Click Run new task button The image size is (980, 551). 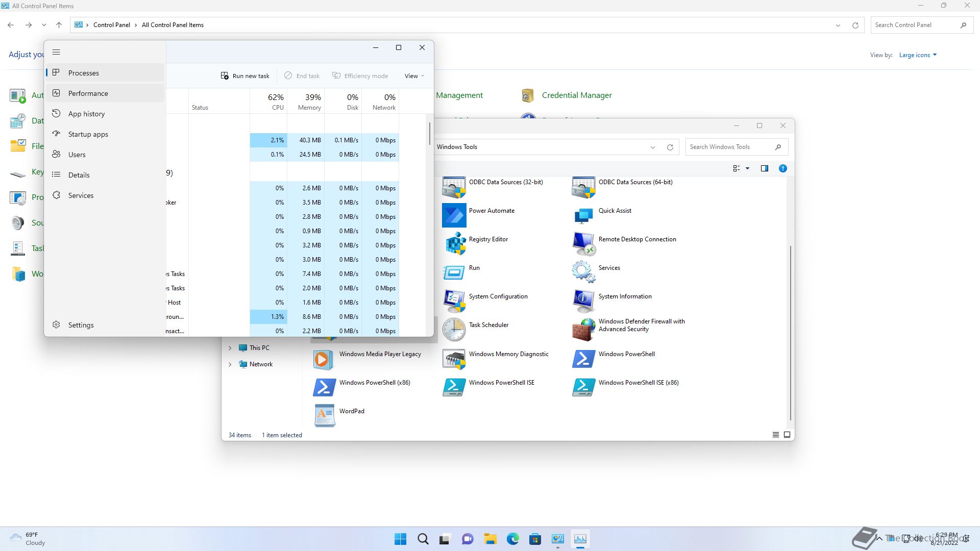(x=245, y=76)
